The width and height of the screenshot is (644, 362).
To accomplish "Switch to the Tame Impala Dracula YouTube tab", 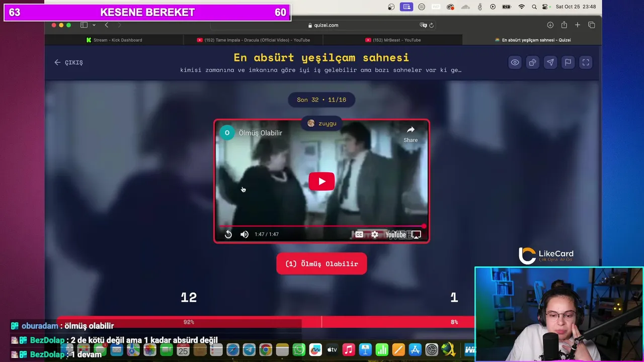I will point(253,40).
